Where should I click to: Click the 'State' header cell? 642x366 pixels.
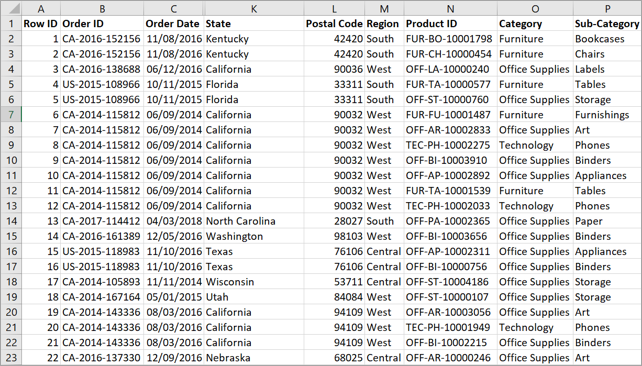[x=254, y=24]
